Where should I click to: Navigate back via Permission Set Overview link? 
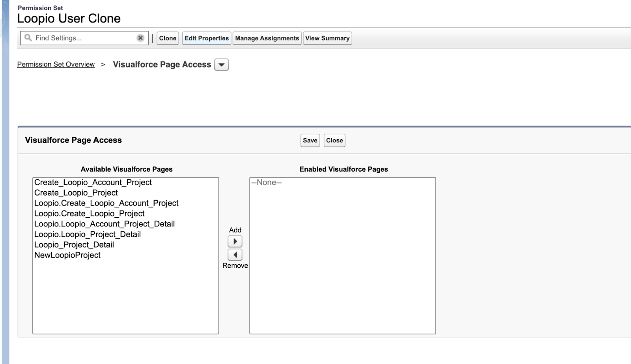56,64
